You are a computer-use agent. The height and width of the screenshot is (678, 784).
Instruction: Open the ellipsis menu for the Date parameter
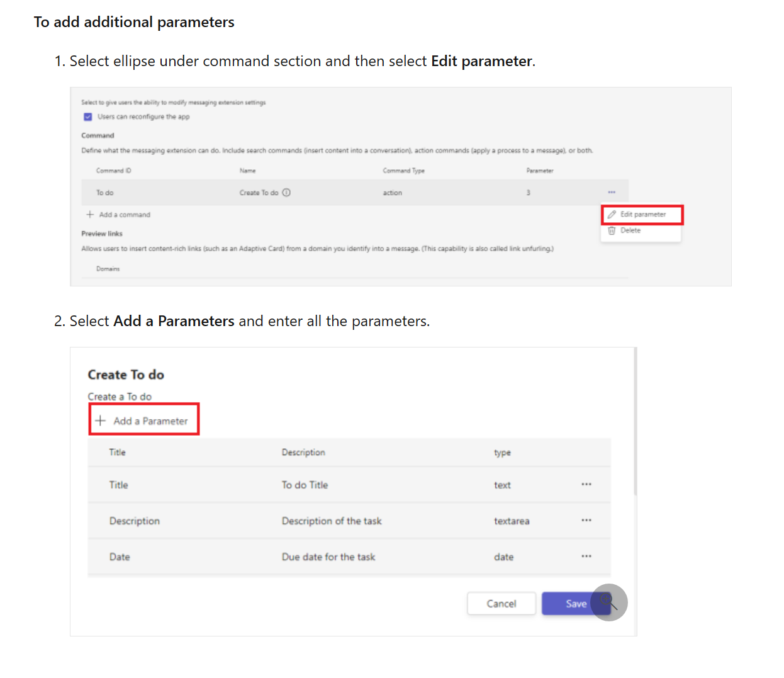point(586,556)
